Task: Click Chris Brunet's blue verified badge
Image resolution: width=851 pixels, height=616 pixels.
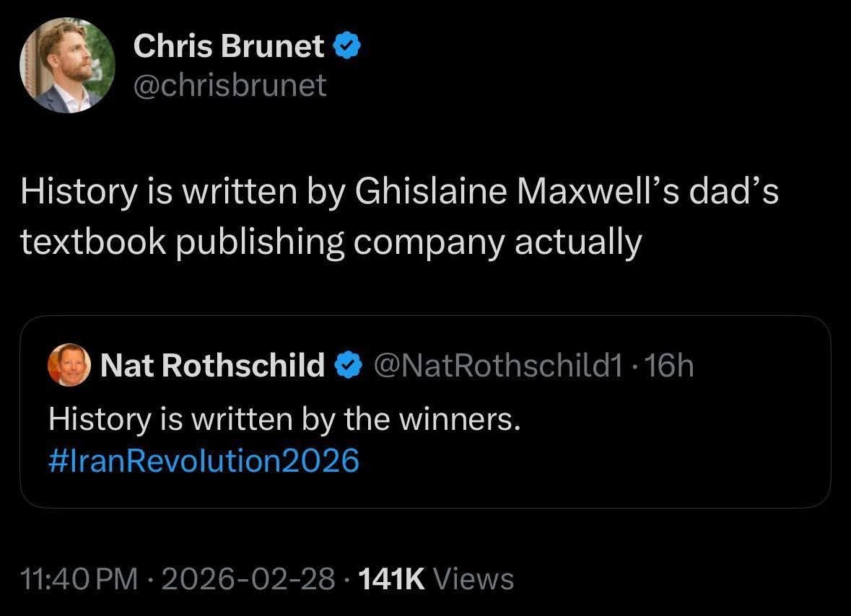Action: tap(346, 48)
